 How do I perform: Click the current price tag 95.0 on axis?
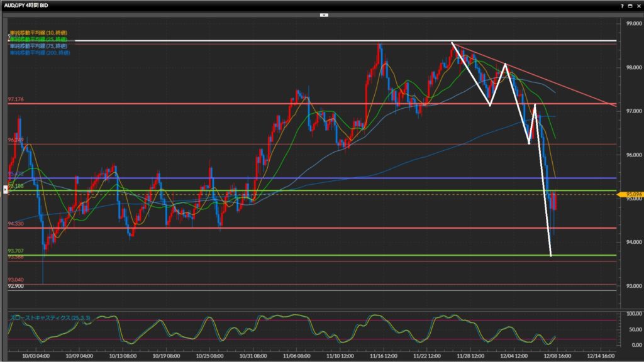(630, 195)
